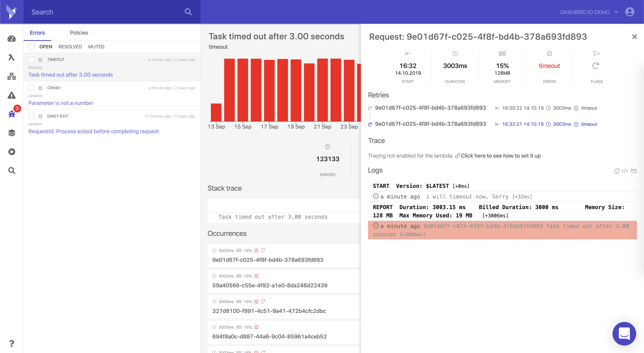Switch to the Policies tab

click(79, 33)
